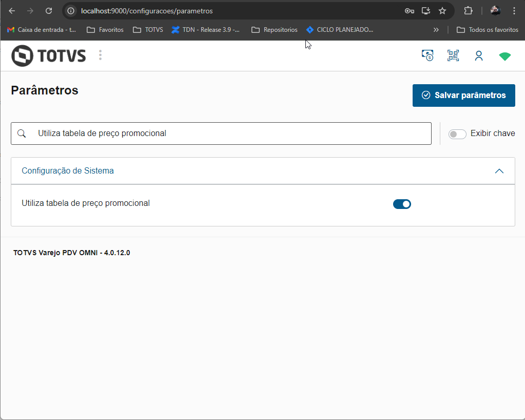525x420 pixels.
Task: Click Utiliza tabela de preço promocional label
Action: click(86, 203)
